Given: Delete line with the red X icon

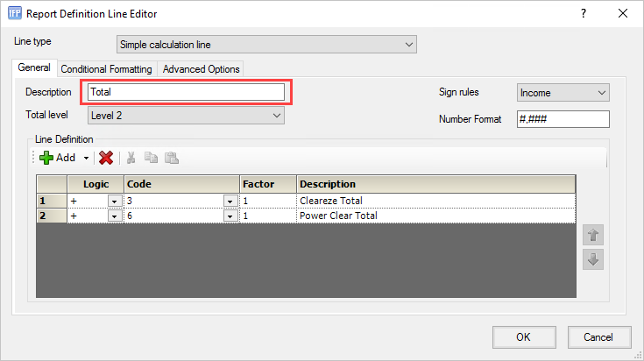Looking at the screenshot, I should coord(106,158).
